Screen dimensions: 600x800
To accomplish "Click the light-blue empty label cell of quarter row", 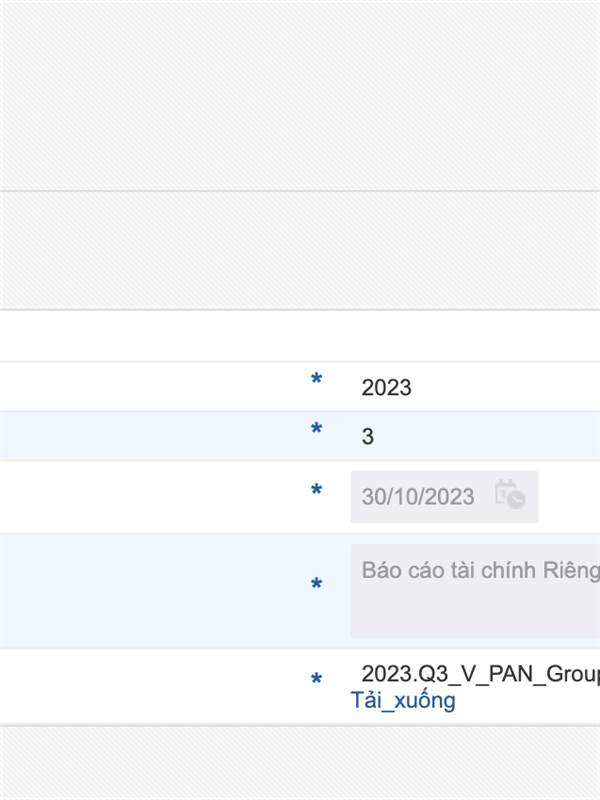I will point(151,436).
